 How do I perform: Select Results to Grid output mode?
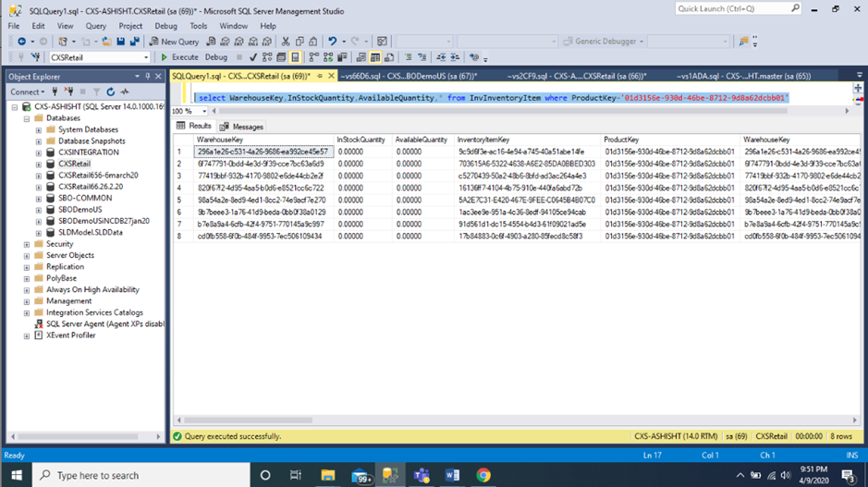point(375,57)
